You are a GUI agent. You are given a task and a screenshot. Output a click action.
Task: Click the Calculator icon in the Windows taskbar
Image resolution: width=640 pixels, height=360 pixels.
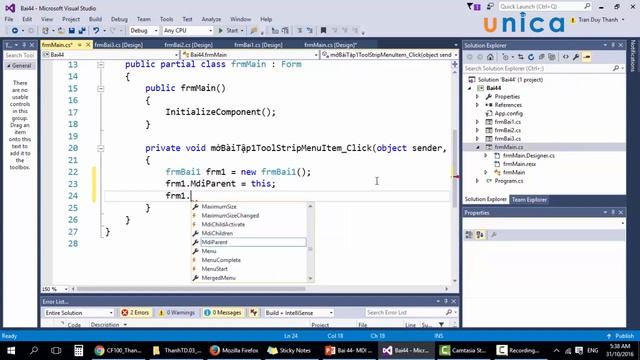[x=78, y=350]
